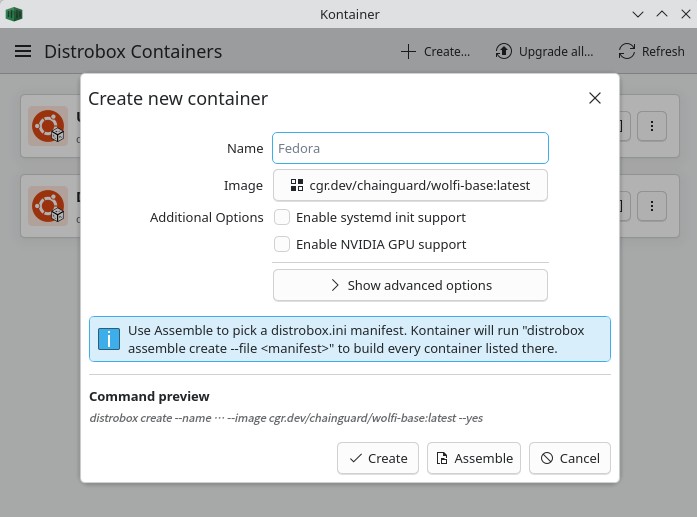The height and width of the screenshot is (517, 697).
Task: Click Upgrade all... toolbar button
Action: 544,52
